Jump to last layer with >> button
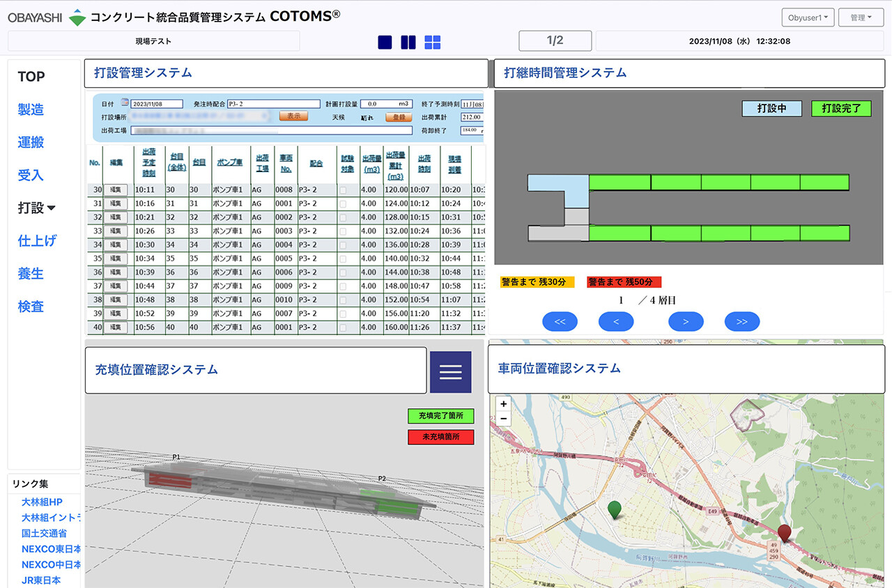892x588 pixels. pyautogui.click(x=742, y=321)
